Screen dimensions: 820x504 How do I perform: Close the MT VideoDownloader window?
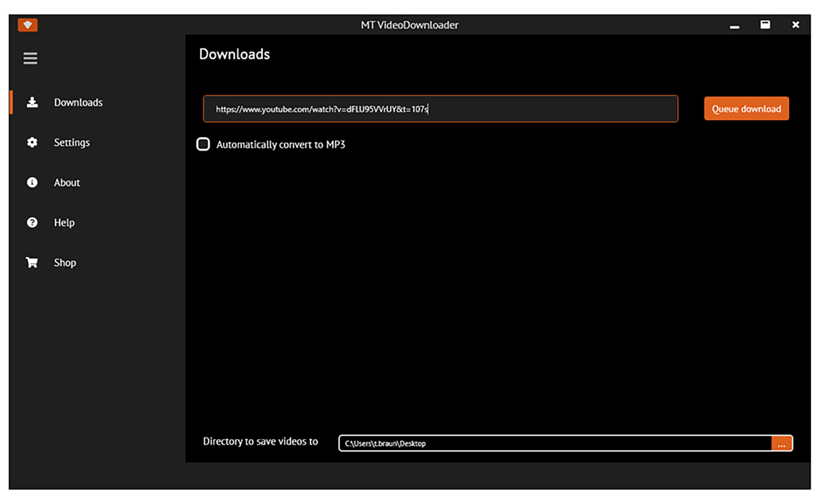click(796, 25)
